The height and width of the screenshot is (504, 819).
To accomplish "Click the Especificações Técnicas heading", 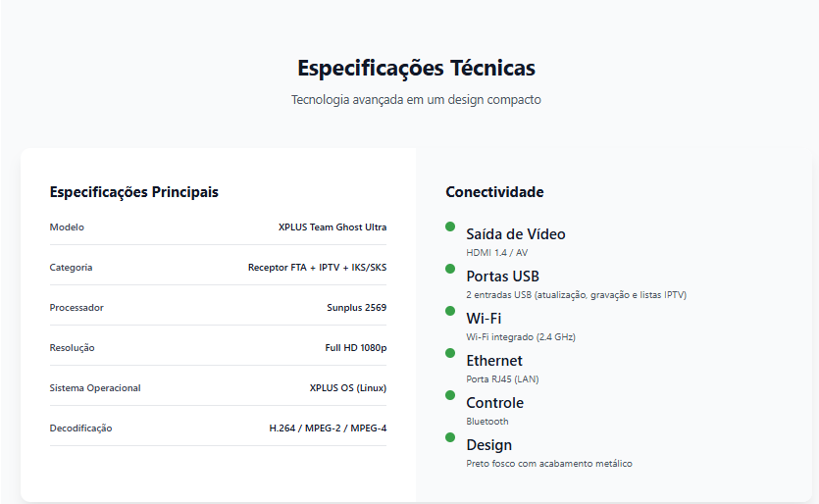I will click(x=416, y=69).
